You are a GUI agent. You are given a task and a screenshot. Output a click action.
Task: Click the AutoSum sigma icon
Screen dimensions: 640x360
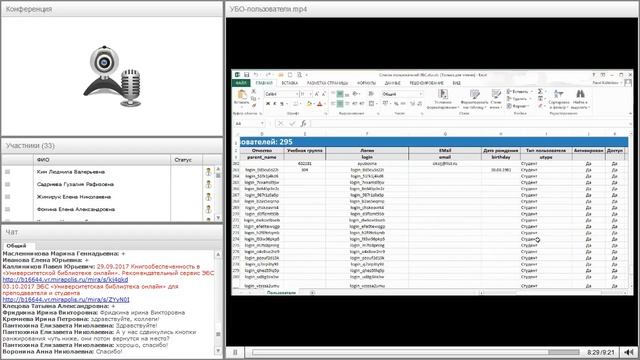(x=540, y=91)
